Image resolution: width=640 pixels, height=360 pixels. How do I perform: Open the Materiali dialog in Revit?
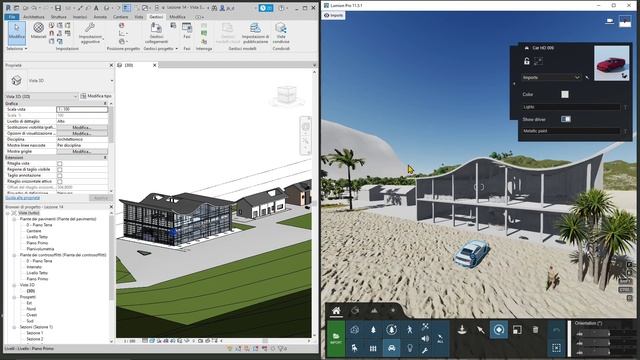point(38,31)
